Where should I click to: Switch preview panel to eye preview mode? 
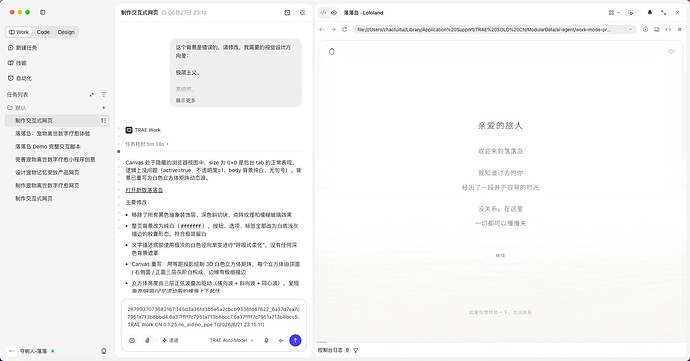pyautogui.click(x=334, y=13)
